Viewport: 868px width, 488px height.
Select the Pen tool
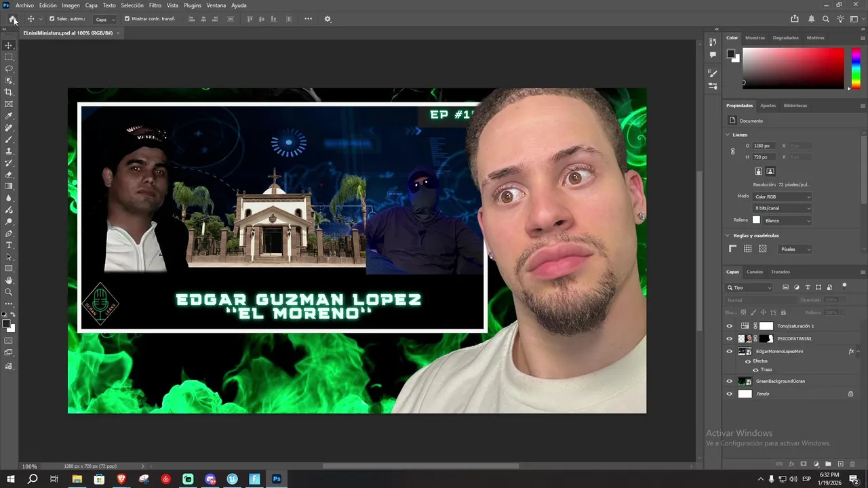click(x=9, y=233)
